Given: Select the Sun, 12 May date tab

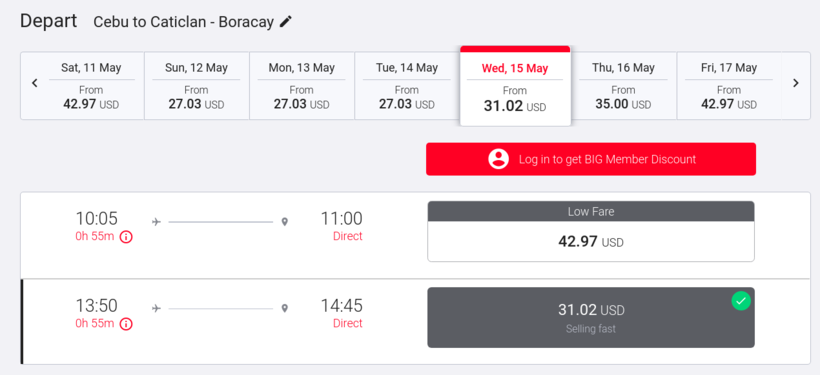Looking at the screenshot, I should (x=197, y=86).
